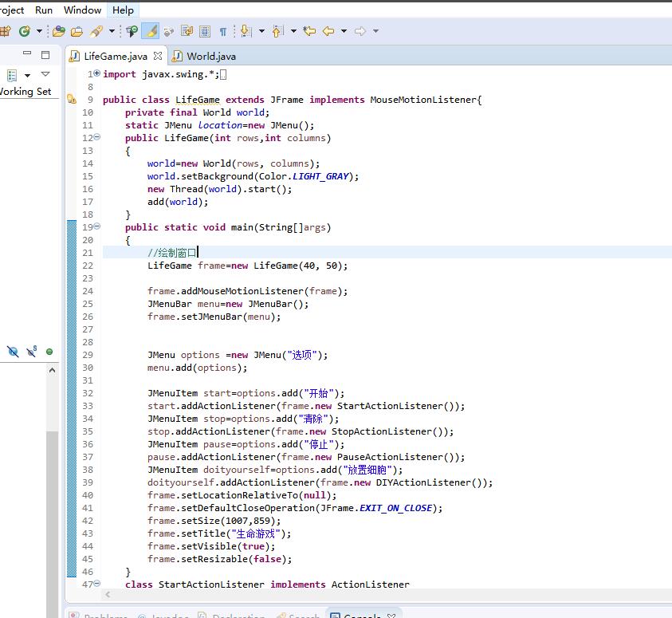Toggle Show Whitespace Characters pilcrow button
This screenshot has width=672, height=618.
pyautogui.click(x=223, y=31)
